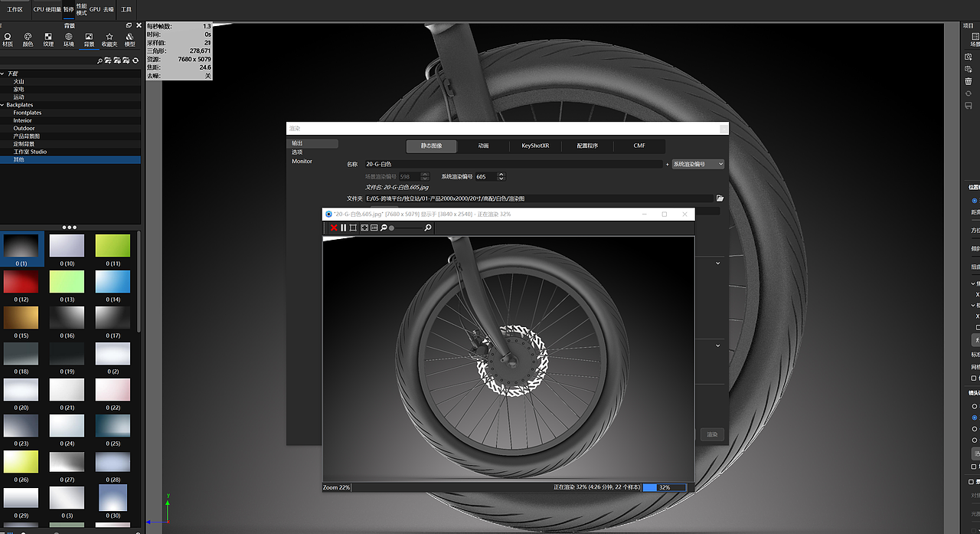Screen dimensions: 980x534
Task: Open the 系统渲染编号 dropdown
Action: [697, 164]
